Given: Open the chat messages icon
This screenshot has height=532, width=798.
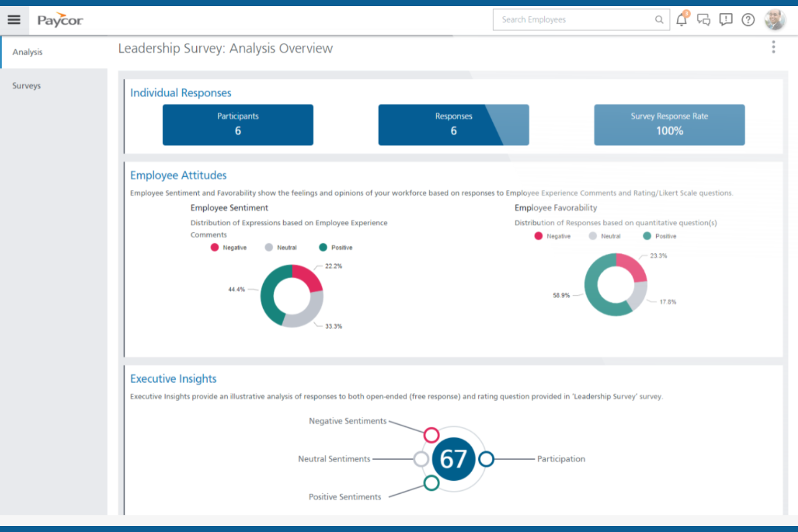Looking at the screenshot, I should point(703,19).
